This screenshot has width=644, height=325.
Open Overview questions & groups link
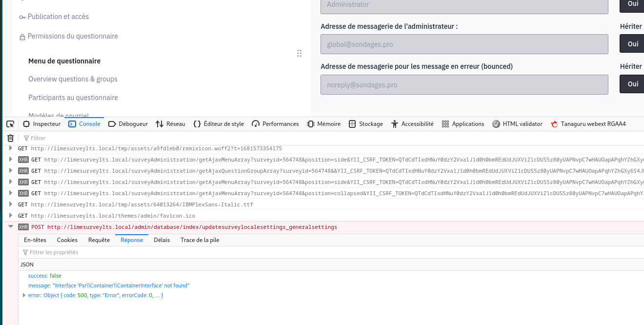tap(73, 79)
